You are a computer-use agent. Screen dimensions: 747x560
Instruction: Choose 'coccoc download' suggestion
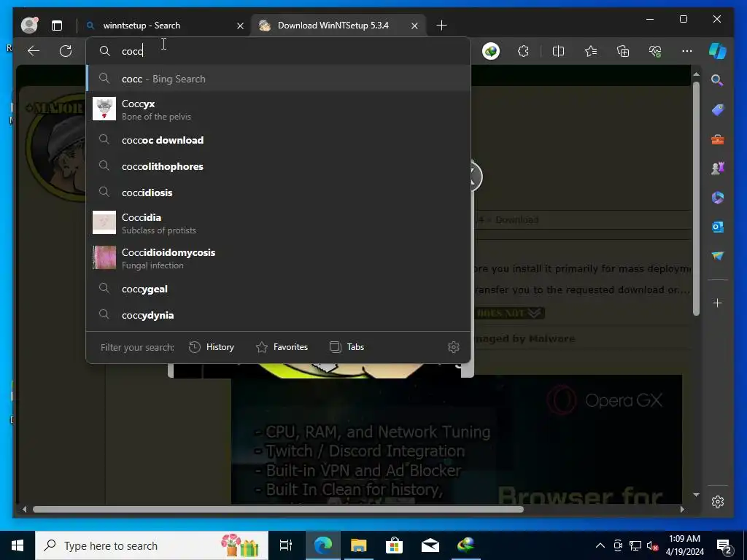click(x=279, y=140)
